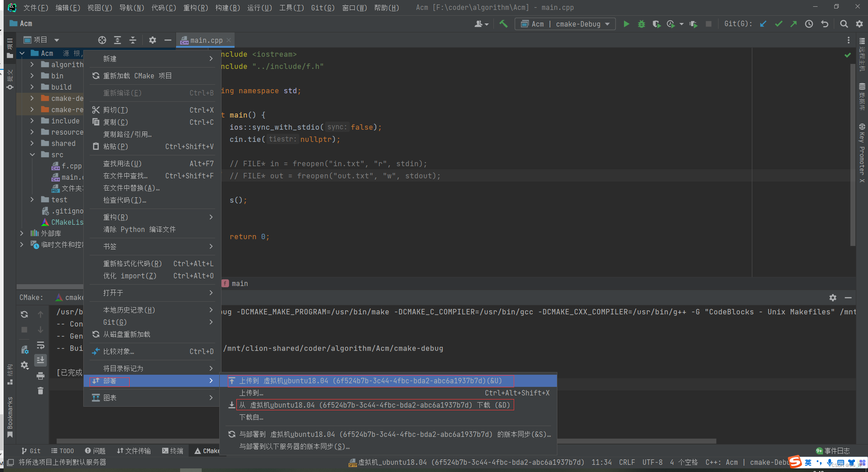Open the 构建(B) menu in menu bar

[227, 8]
